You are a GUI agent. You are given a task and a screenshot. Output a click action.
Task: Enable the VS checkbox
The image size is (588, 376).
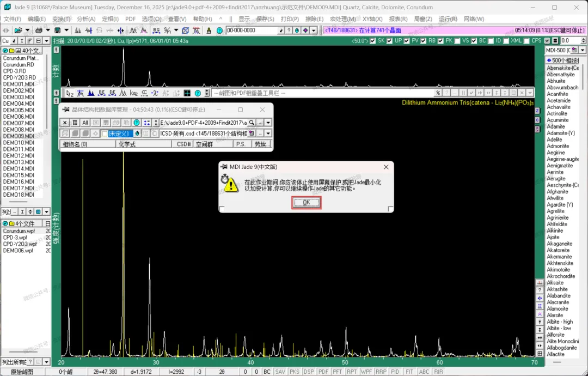[457, 41]
